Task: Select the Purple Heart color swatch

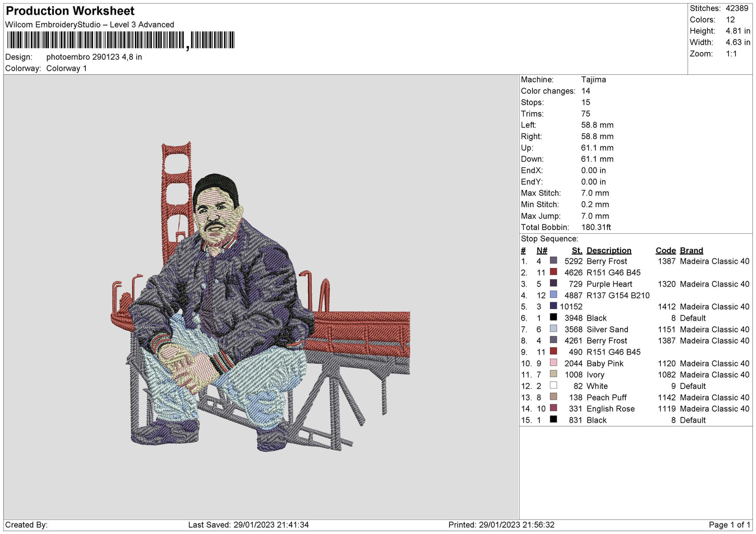Action: (x=553, y=283)
